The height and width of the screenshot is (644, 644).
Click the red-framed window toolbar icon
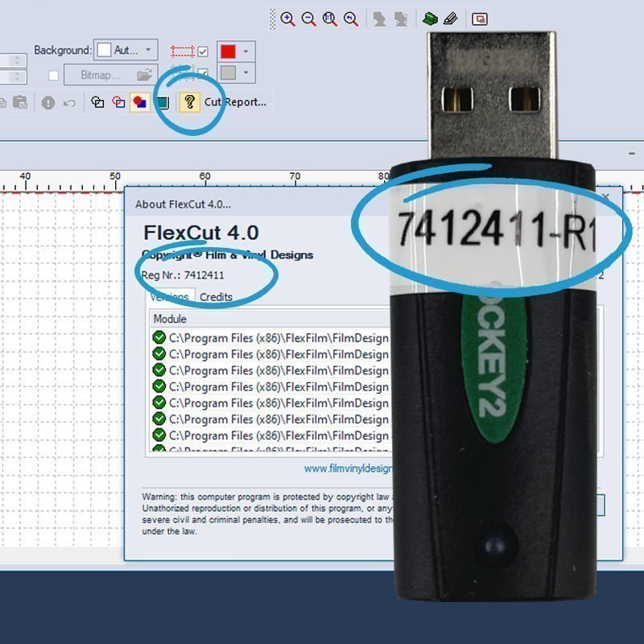point(479,19)
